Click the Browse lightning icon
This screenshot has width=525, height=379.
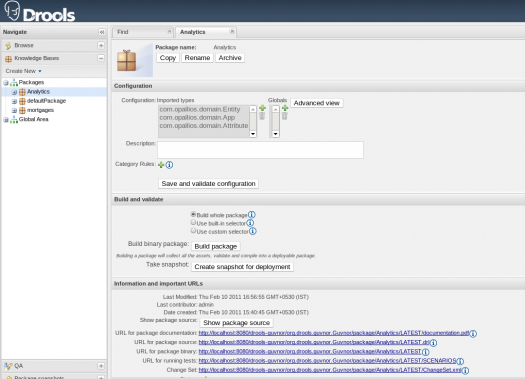8,46
